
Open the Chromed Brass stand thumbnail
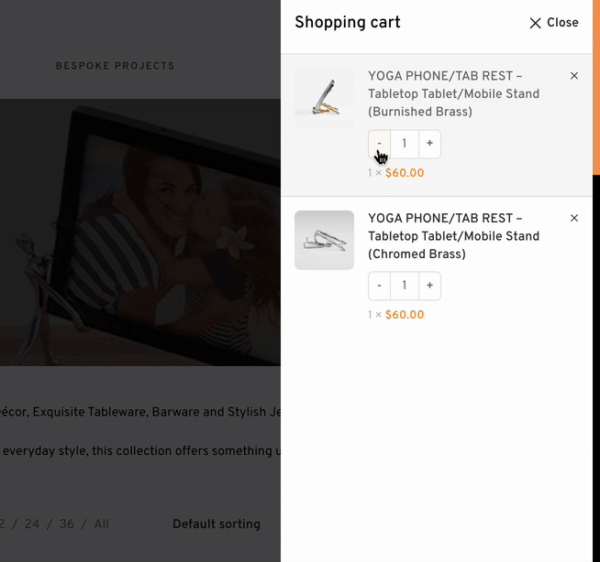pos(324,240)
